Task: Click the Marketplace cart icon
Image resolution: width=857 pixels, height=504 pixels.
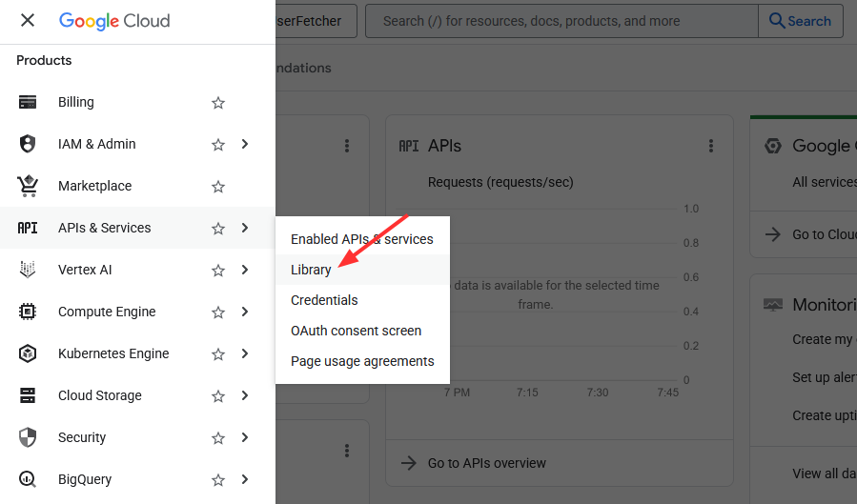Action: 28,186
